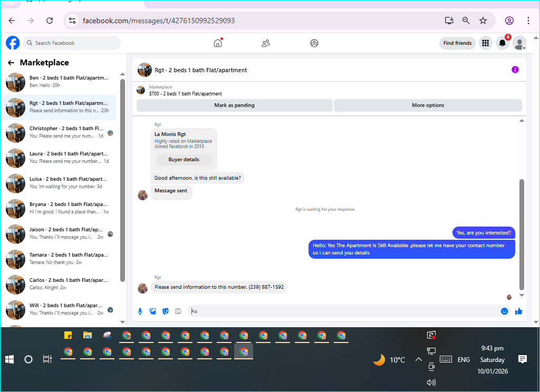Click the Search Facebook field
This screenshot has width=540, height=392.
click(72, 43)
